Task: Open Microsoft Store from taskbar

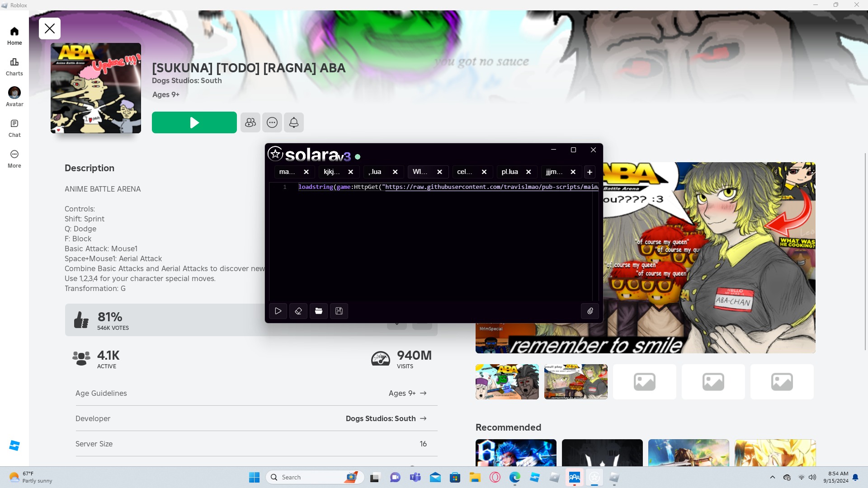Action: coord(455,477)
